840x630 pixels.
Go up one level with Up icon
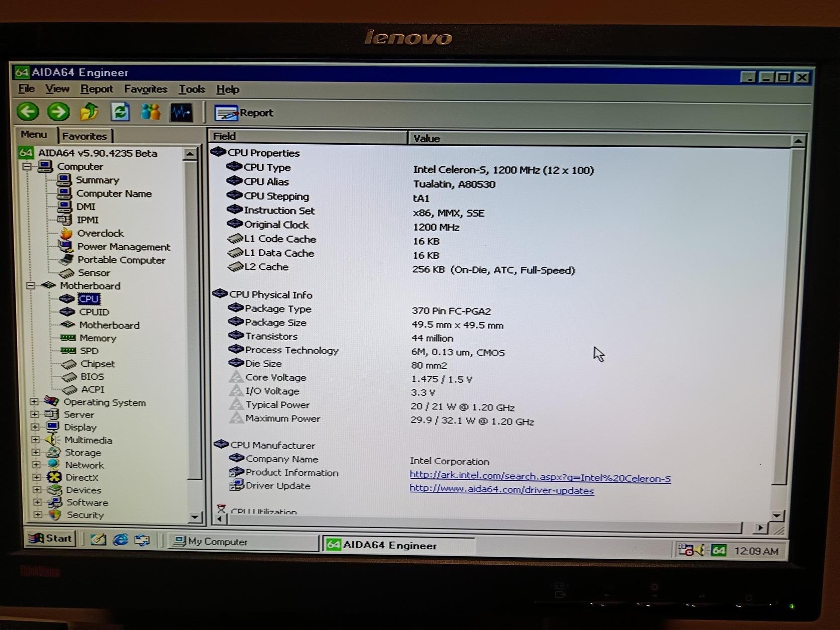coord(89,112)
